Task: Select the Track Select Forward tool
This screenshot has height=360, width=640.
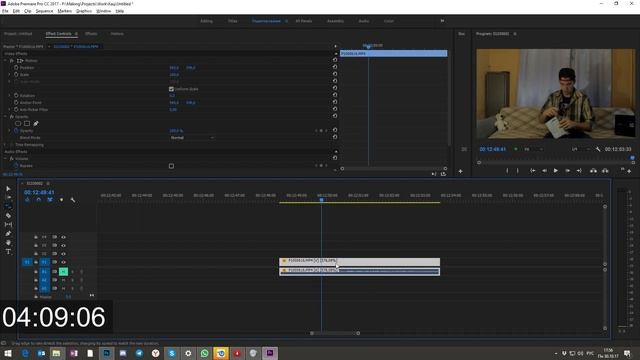Action: (x=8, y=197)
